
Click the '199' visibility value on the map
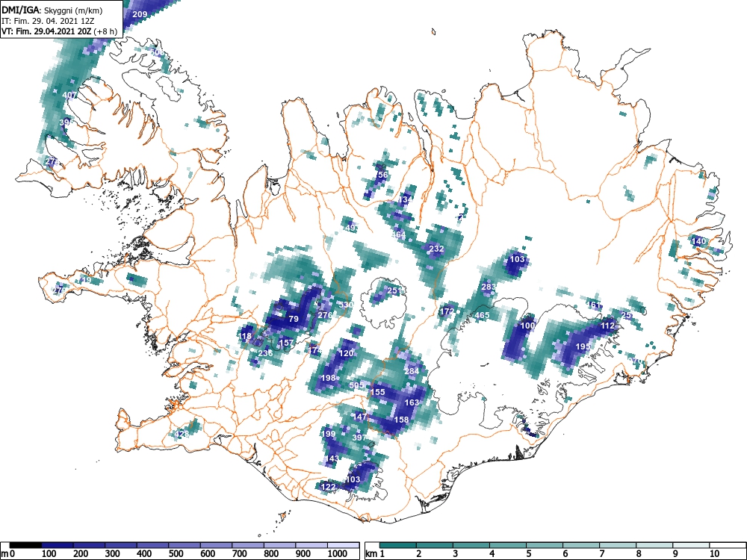(328, 434)
